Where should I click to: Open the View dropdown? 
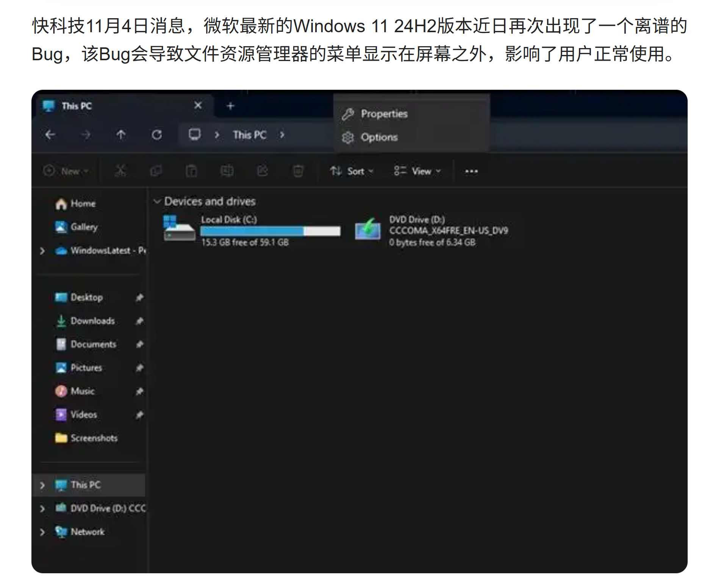(x=417, y=171)
